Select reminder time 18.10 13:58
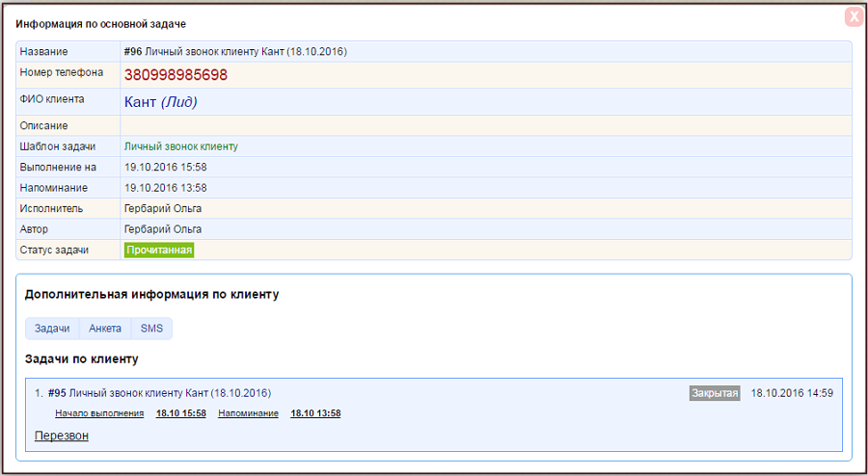 pyautogui.click(x=315, y=413)
